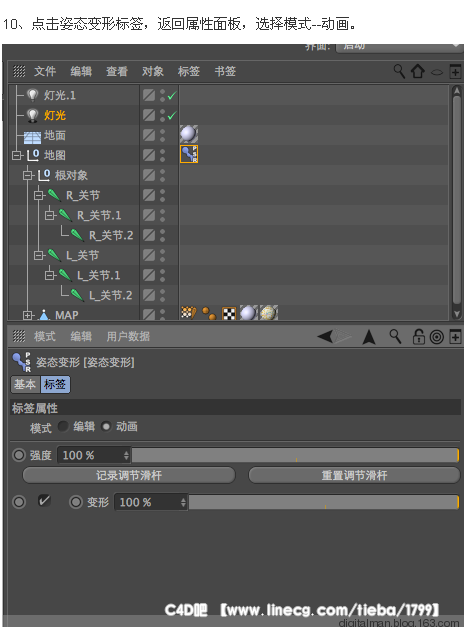Click the object manager search magnifier icon
465x627 pixels.
[399, 72]
